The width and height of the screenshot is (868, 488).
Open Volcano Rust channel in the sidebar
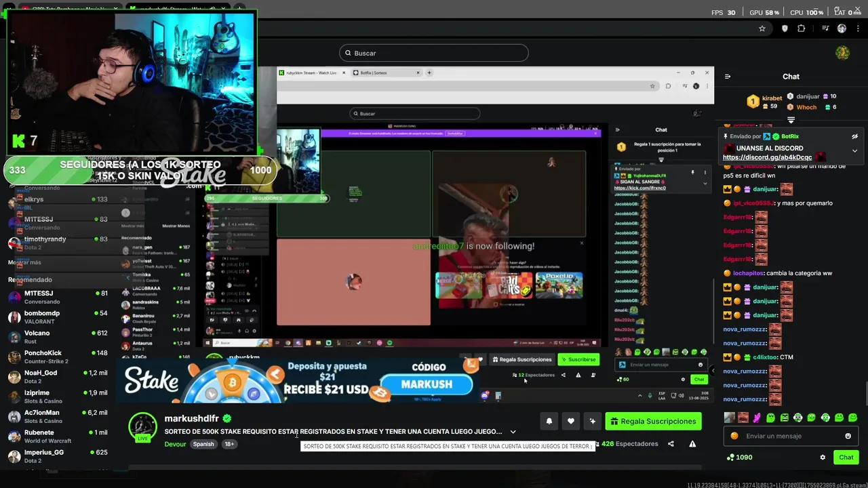click(58, 337)
